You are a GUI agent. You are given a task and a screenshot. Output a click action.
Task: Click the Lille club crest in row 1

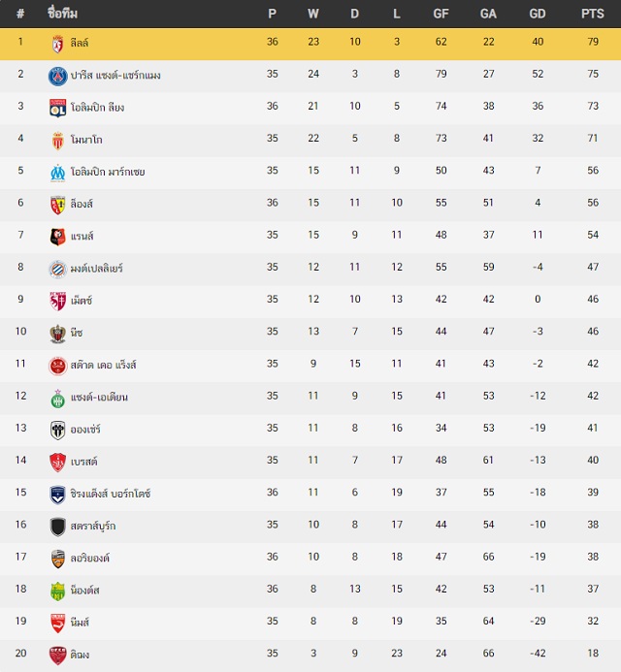(58, 44)
